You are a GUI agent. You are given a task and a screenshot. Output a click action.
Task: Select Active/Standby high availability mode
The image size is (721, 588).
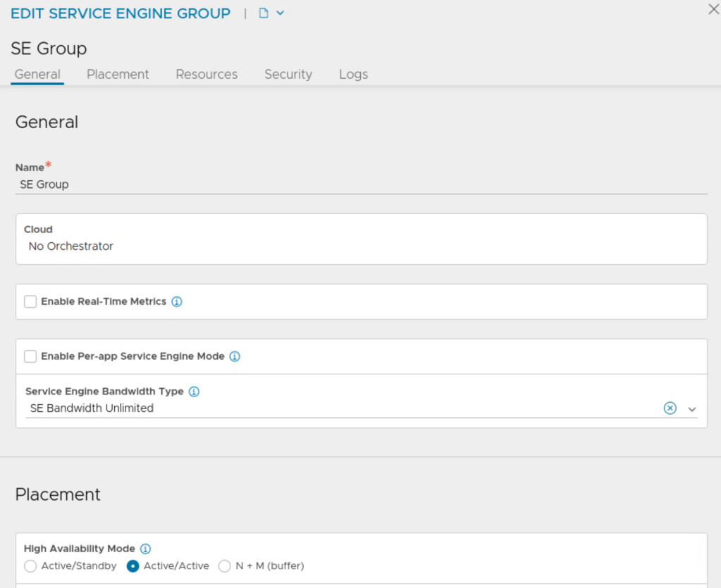(x=30, y=566)
